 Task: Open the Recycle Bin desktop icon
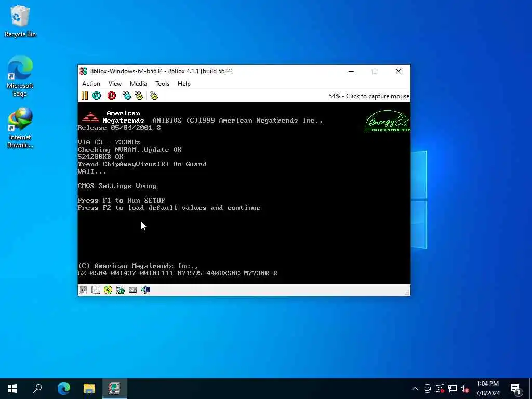[x=20, y=21]
